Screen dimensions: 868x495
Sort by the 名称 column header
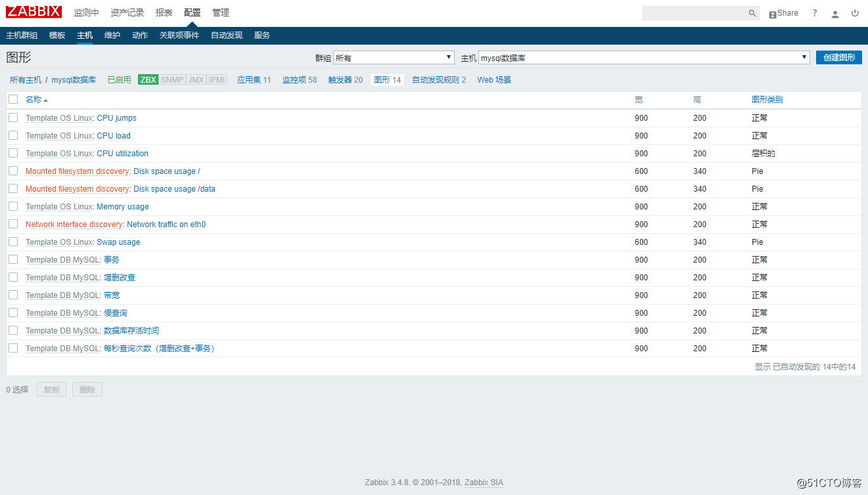pyautogui.click(x=36, y=100)
